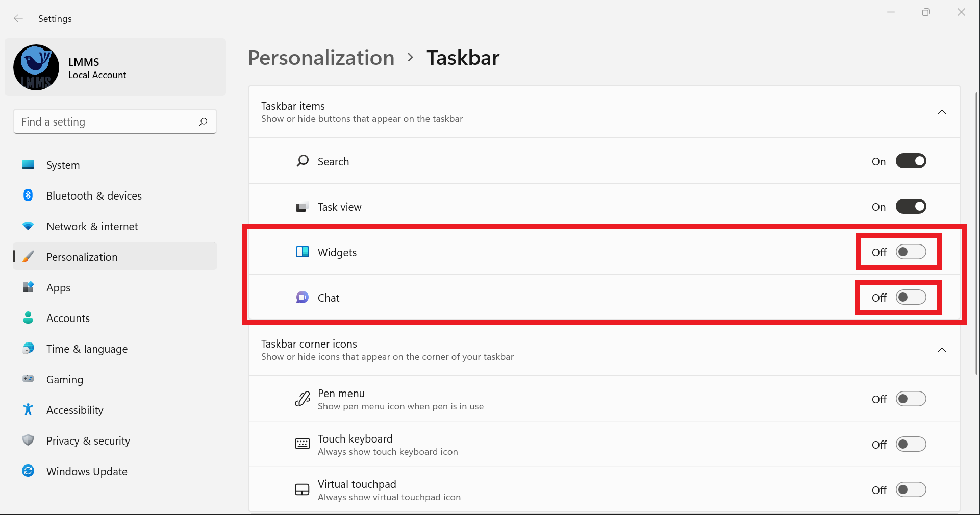Screen dimensions: 980x515
Task: Select Bluetooth & devices in sidebar
Action: [94, 195]
